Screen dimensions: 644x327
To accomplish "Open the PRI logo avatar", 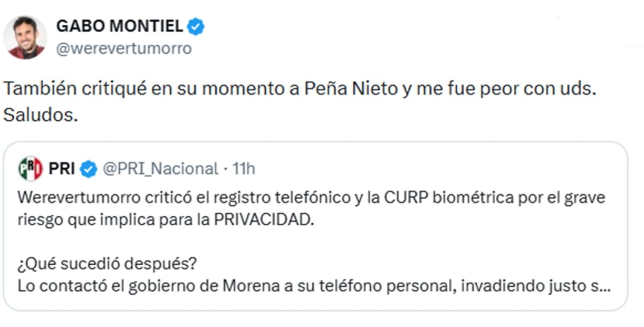I will tap(30, 169).
